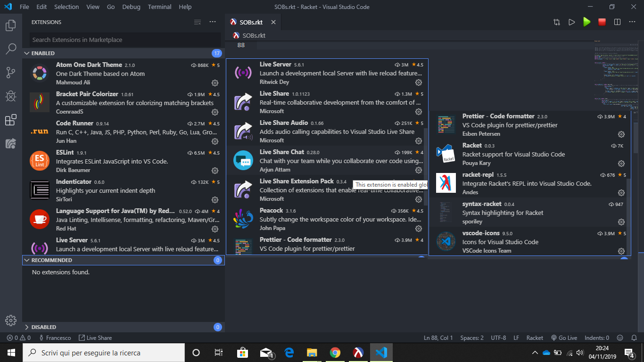This screenshot has height=362, width=644.
Task: Click the notifications bell in the status bar
Action: 634,337
